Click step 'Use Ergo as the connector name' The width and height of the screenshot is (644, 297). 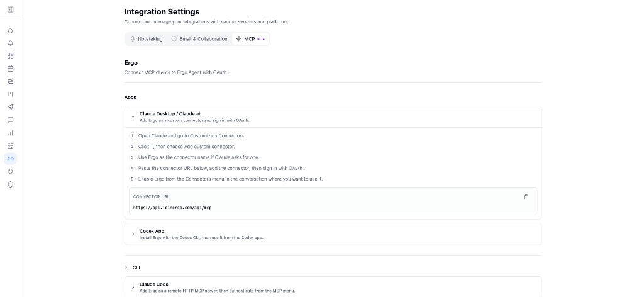click(199, 157)
